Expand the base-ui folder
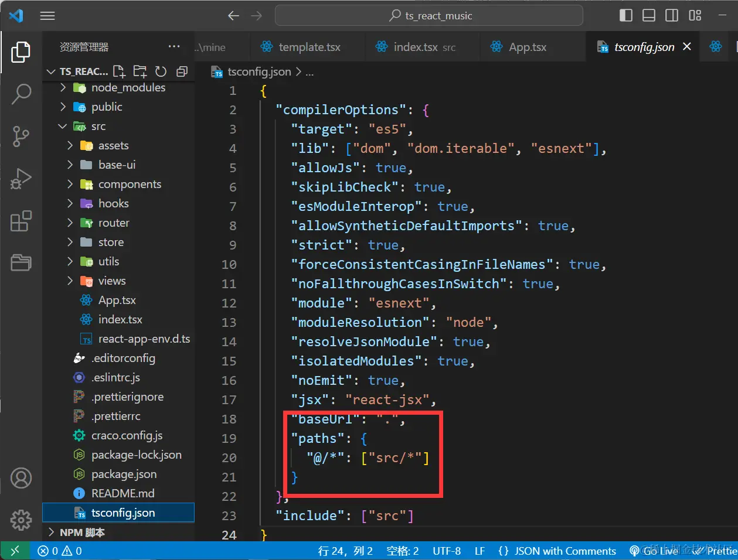 70,165
